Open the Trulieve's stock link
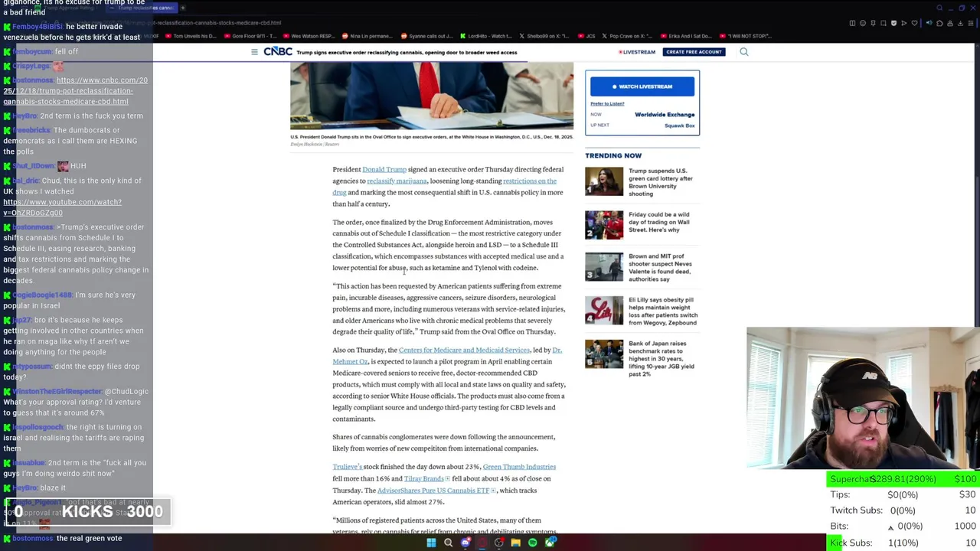980x551 pixels. pyautogui.click(x=347, y=467)
